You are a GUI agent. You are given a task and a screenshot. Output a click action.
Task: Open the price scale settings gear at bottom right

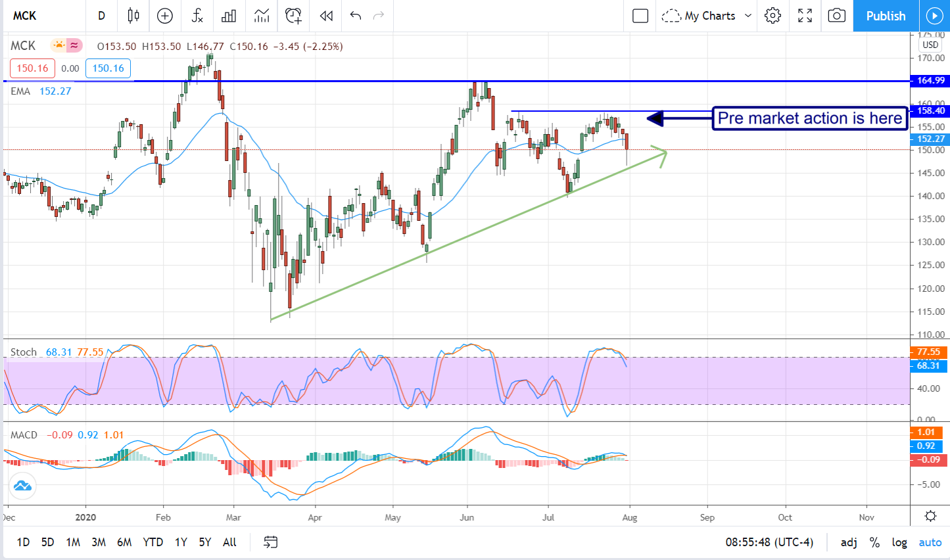point(930,517)
